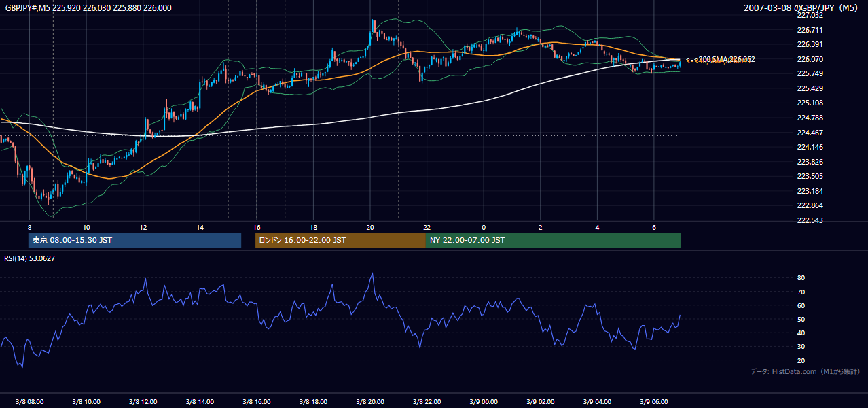Select the 東京 08:00-15:30 JST session bar

(134, 240)
